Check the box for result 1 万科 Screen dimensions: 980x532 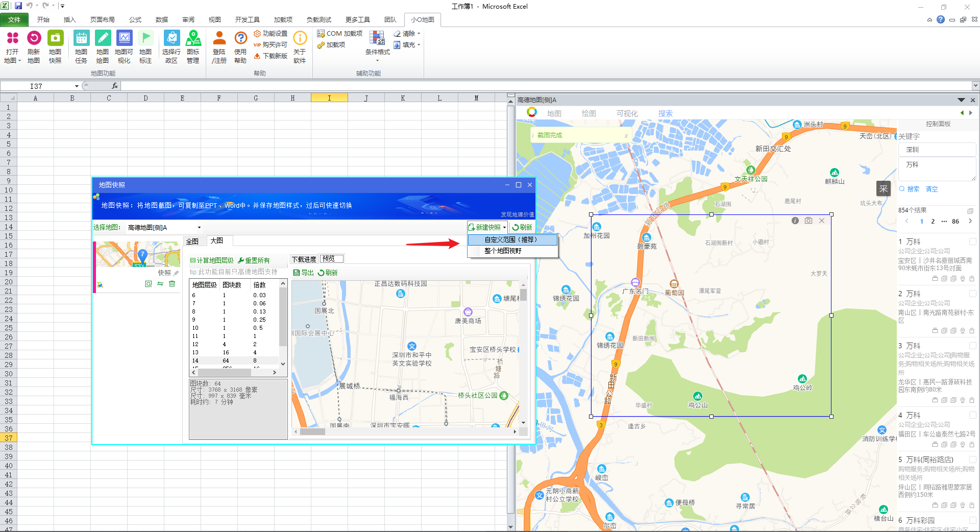coord(972,241)
